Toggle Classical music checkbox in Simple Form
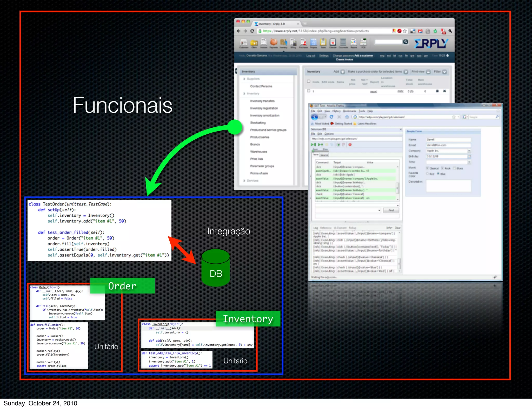 coord(427,168)
